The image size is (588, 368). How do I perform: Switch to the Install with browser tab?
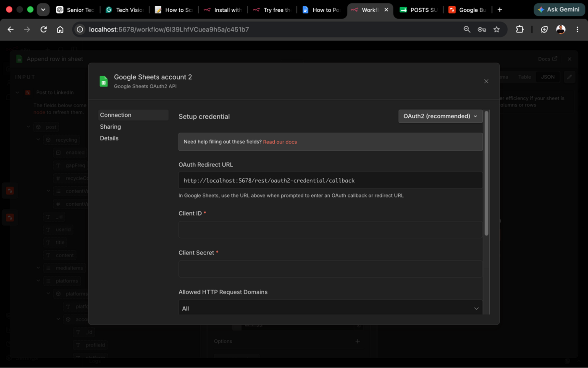coord(223,10)
